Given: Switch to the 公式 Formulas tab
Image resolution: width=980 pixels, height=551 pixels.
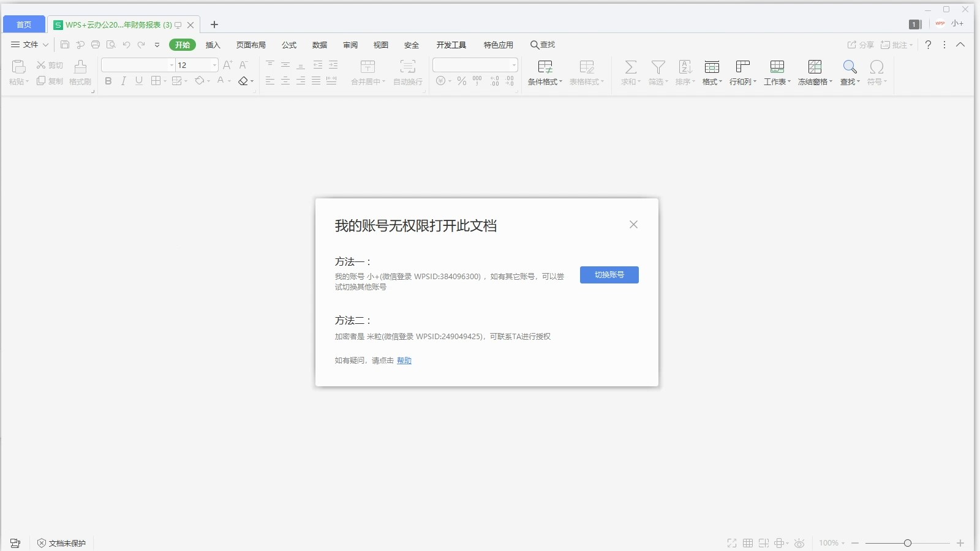Looking at the screenshot, I should point(289,45).
